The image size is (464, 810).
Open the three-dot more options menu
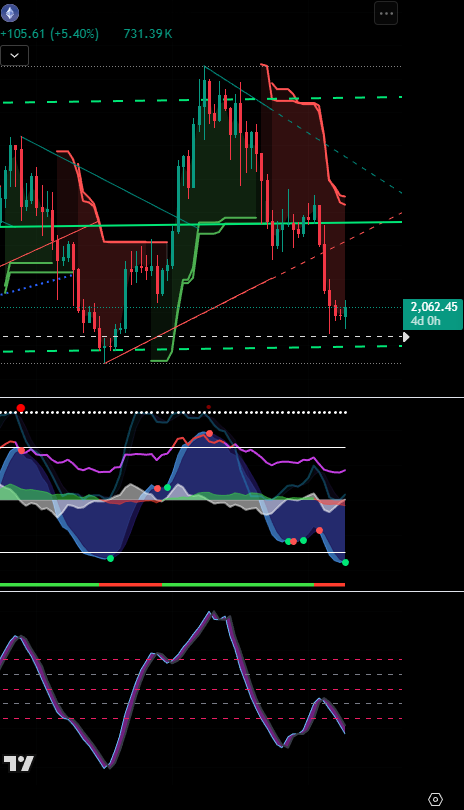(x=386, y=13)
